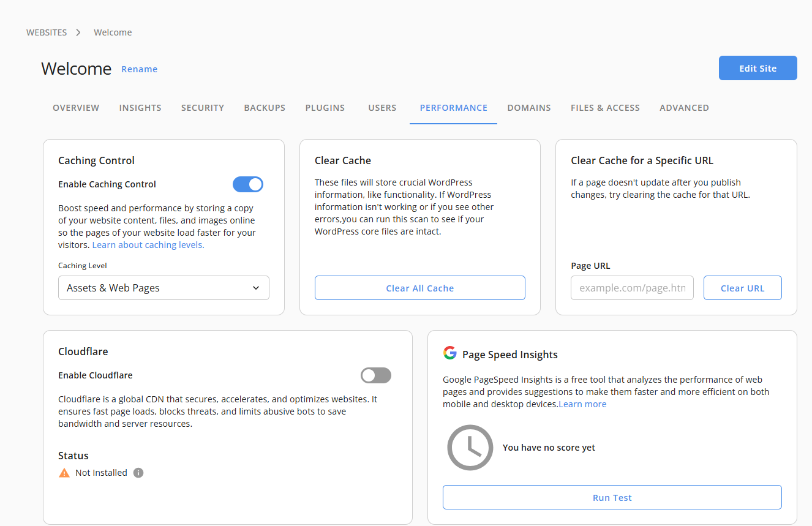812x526 pixels.
Task: Go to the Security tab
Action: (x=203, y=108)
